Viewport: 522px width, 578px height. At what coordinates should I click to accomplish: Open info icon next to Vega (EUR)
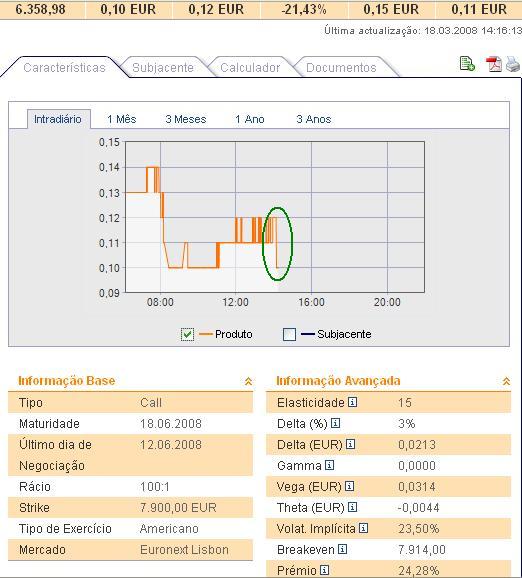(349, 486)
